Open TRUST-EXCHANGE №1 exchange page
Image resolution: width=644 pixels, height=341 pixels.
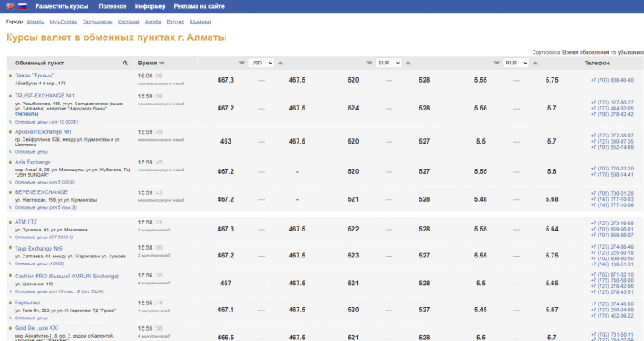pyautogui.click(x=44, y=96)
